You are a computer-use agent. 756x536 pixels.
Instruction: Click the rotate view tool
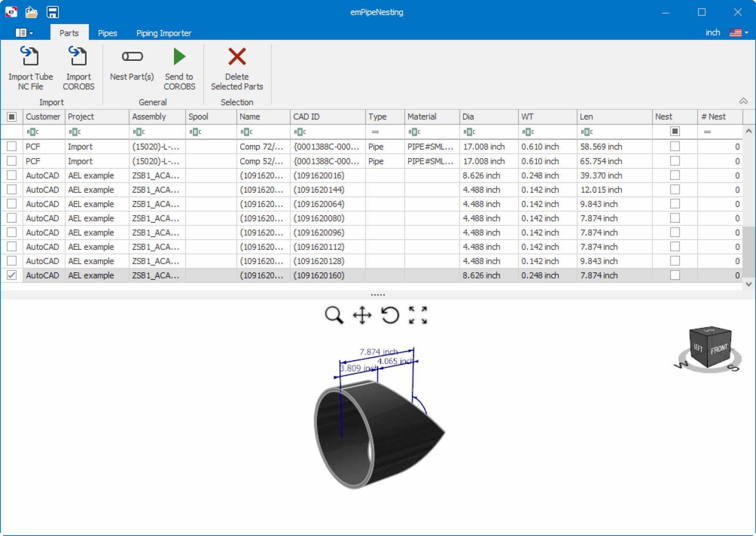390,315
